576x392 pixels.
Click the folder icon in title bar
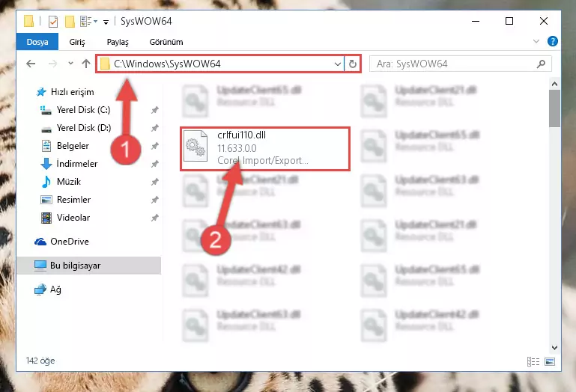[28, 21]
